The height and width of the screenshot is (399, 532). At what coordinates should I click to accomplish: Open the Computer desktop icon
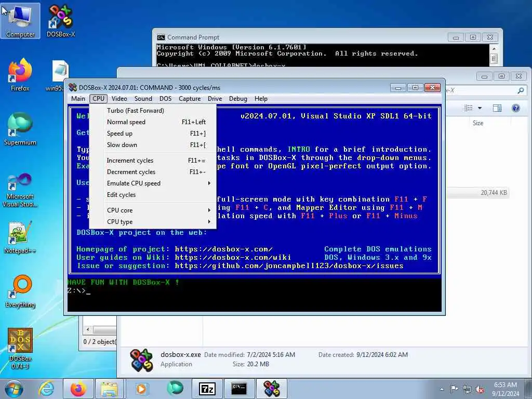point(20,21)
